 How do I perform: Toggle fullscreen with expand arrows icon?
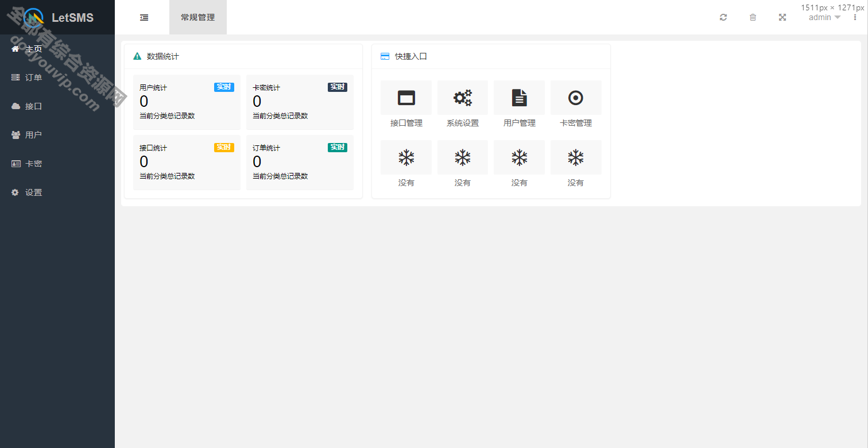tap(782, 17)
